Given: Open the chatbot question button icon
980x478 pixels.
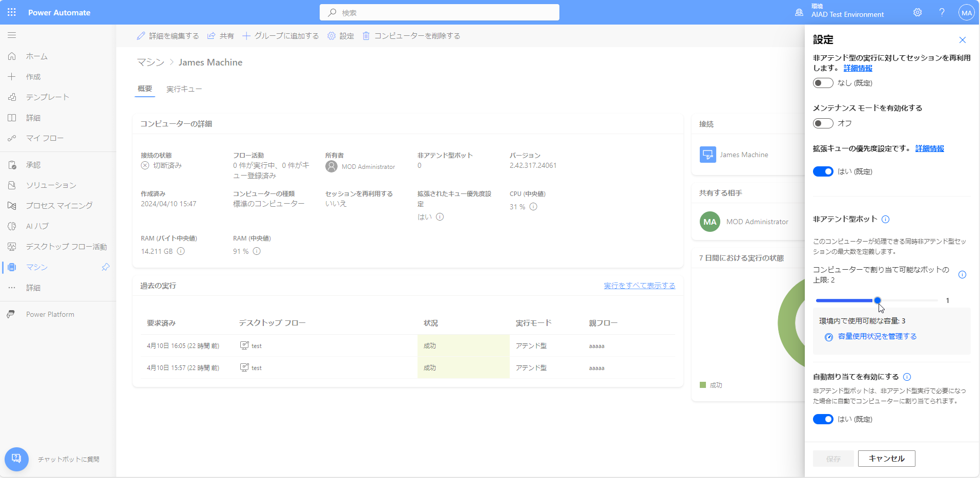Looking at the screenshot, I should click(16, 459).
